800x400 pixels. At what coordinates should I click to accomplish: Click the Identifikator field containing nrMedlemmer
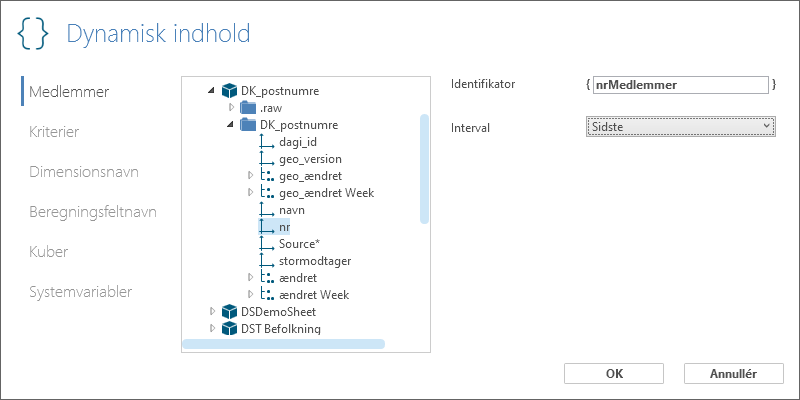pyautogui.click(x=681, y=85)
